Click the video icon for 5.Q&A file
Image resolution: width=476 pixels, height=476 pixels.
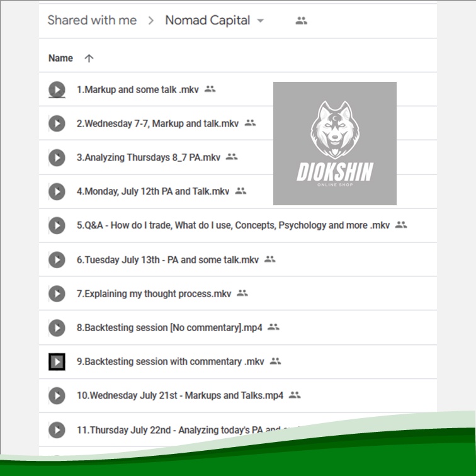point(57,225)
